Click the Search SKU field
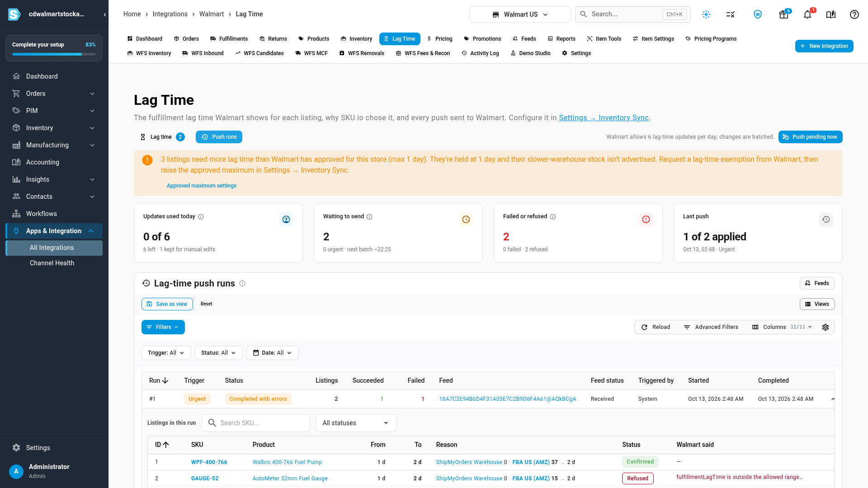The image size is (868, 488). (256, 423)
